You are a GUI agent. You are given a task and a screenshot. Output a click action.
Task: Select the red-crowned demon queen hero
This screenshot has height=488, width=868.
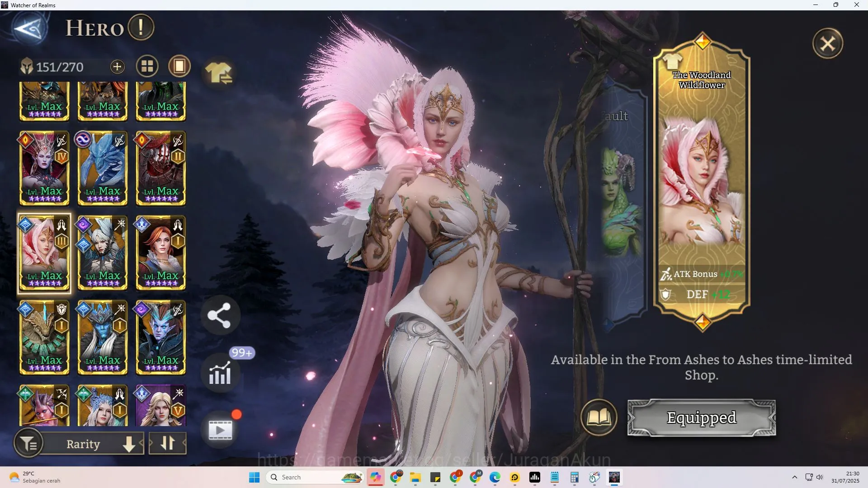(44, 169)
